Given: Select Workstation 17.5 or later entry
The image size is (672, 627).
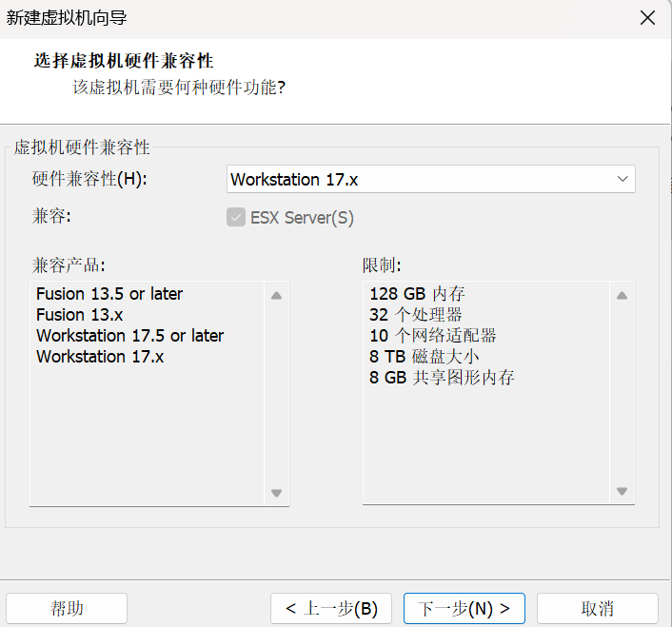Looking at the screenshot, I should 129,336.
